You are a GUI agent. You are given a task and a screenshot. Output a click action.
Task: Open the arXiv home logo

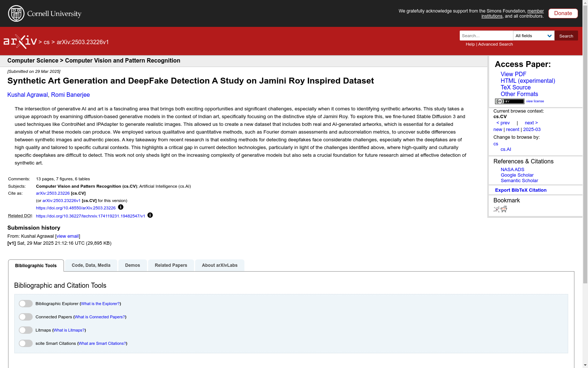click(x=20, y=42)
